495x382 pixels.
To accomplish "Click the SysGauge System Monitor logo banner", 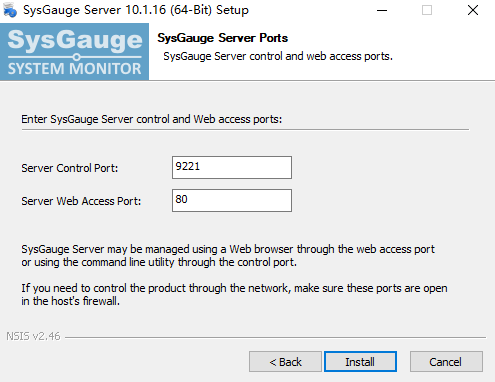I will [x=74, y=52].
